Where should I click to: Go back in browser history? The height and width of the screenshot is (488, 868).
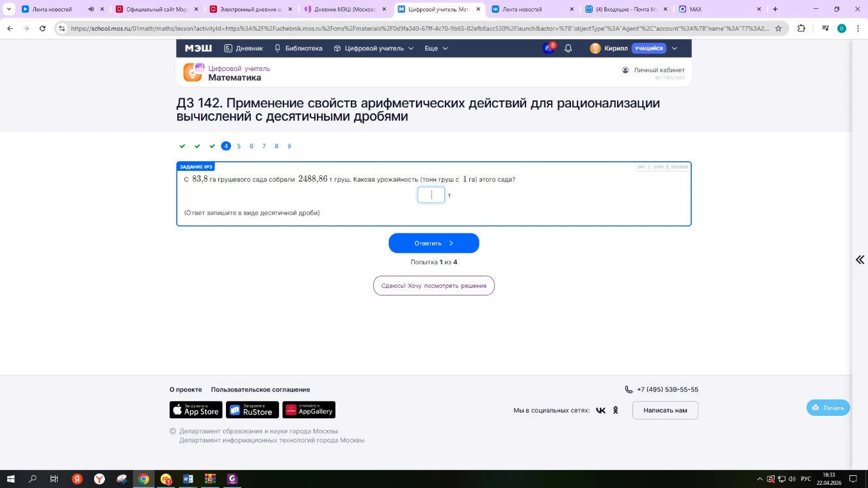tap(10, 28)
